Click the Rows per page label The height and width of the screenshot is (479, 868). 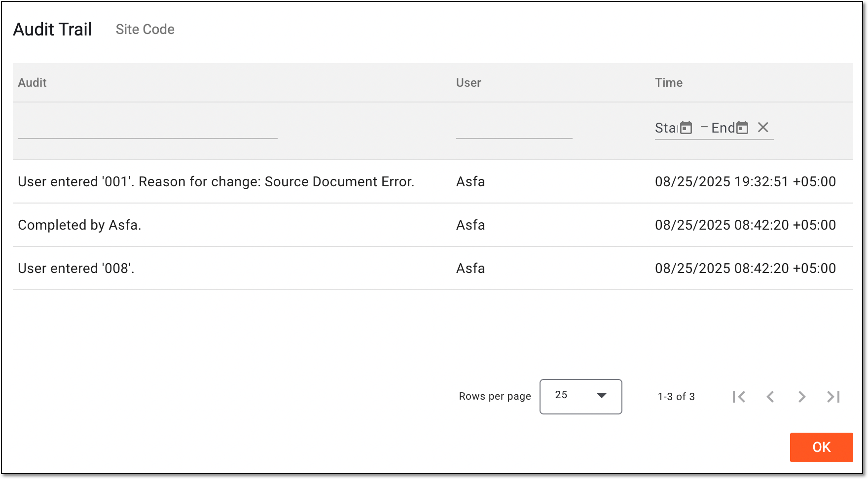tap(495, 397)
